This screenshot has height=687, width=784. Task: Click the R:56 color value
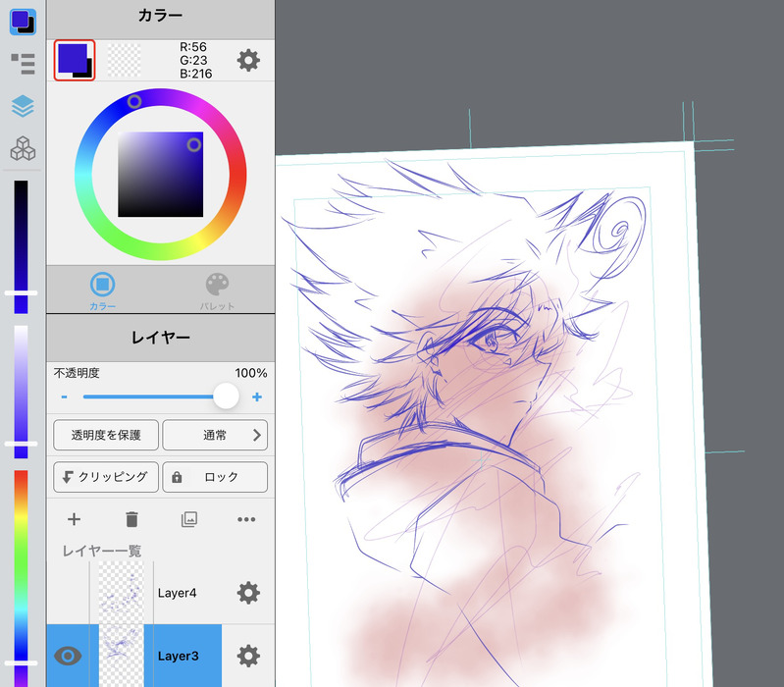(193, 47)
